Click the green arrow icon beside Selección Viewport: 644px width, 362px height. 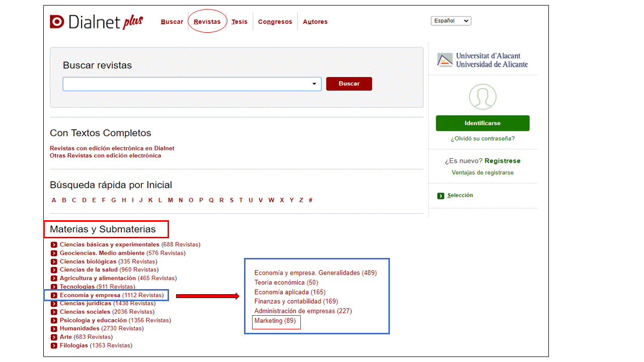pyautogui.click(x=441, y=196)
